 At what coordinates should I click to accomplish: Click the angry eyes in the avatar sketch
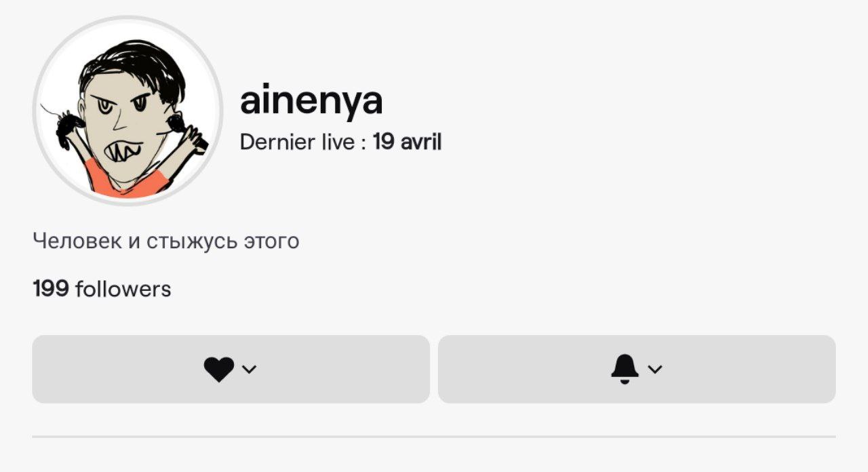coord(121,104)
